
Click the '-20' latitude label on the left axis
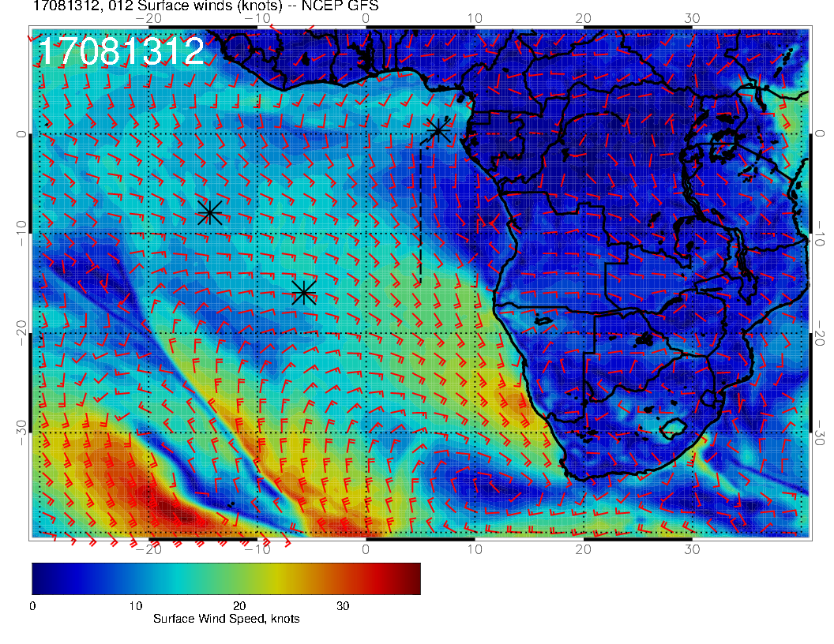(x=21, y=333)
